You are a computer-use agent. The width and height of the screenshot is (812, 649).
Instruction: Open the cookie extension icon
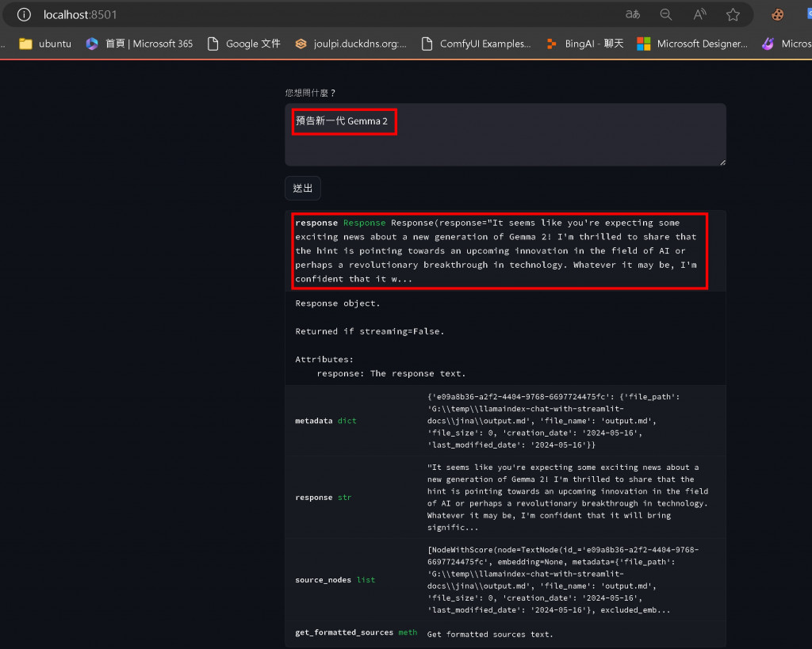coord(777,14)
